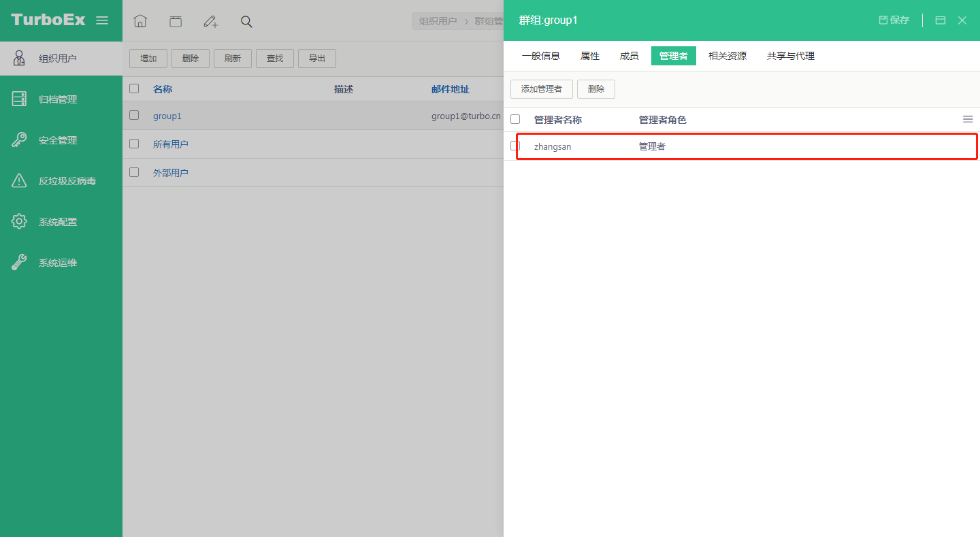The width and height of the screenshot is (980, 537).
Task: Open 系统配置 gear icon in sidebar
Action: click(19, 222)
